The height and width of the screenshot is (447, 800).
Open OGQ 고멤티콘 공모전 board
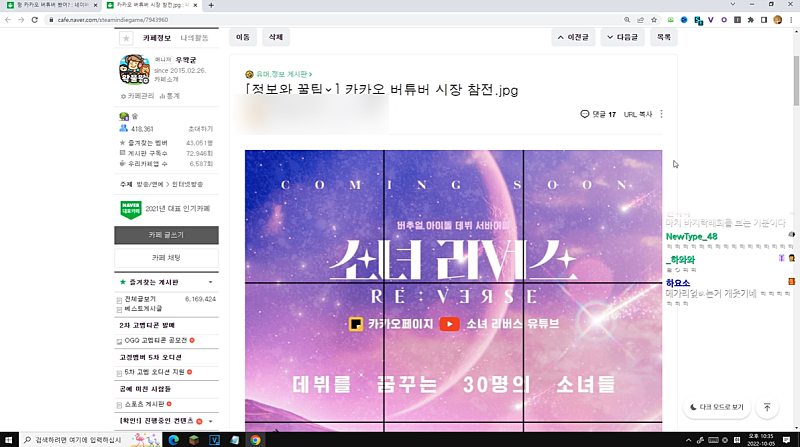156,340
